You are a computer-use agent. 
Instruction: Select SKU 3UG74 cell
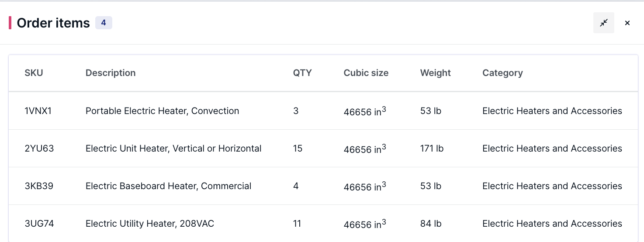coord(39,224)
